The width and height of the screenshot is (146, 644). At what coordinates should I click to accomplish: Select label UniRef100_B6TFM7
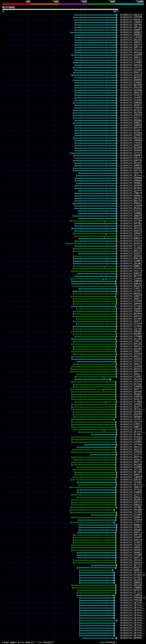click(131, 276)
